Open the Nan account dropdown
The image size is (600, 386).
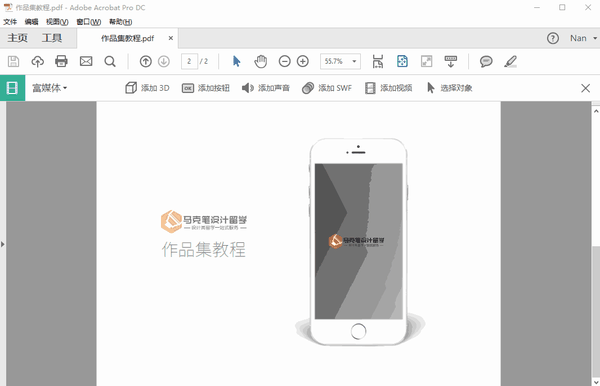pyautogui.click(x=583, y=38)
